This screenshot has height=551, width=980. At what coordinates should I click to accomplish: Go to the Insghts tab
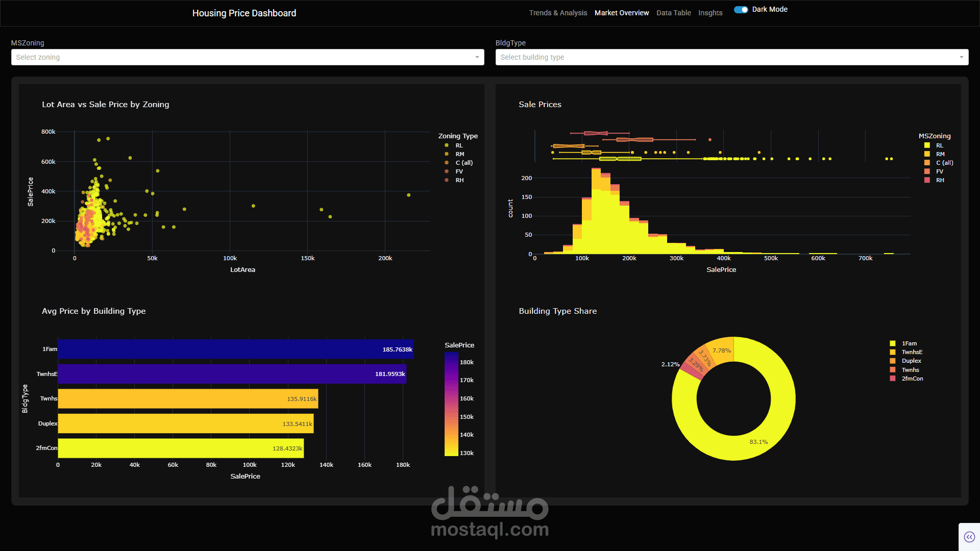[x=710, y=13]
